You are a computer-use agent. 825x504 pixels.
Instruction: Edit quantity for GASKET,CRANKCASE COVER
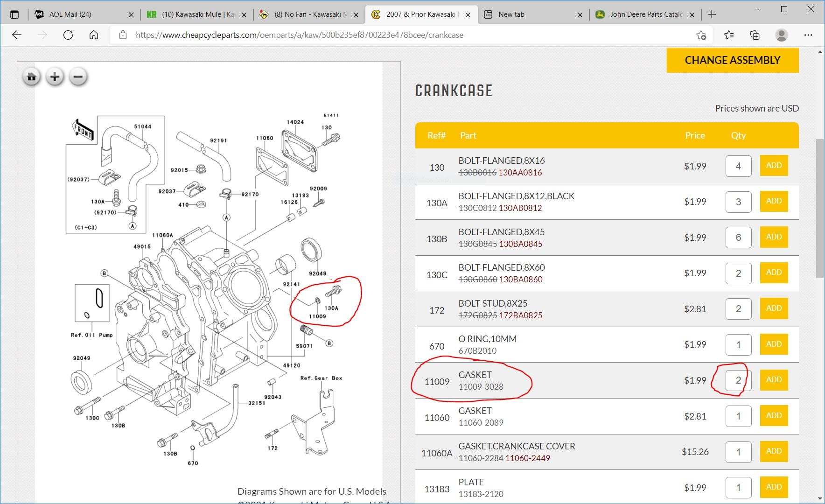(x=738, y=452)
